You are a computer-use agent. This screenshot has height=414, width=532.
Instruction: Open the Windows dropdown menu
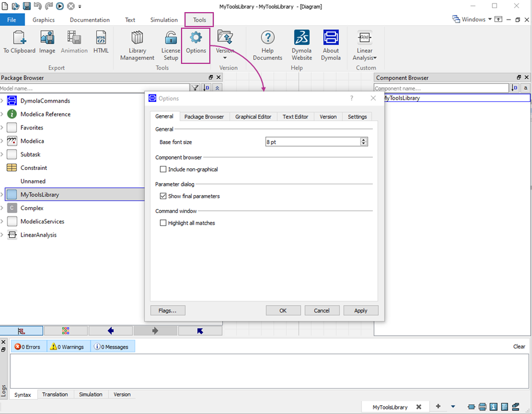point(472,20)
